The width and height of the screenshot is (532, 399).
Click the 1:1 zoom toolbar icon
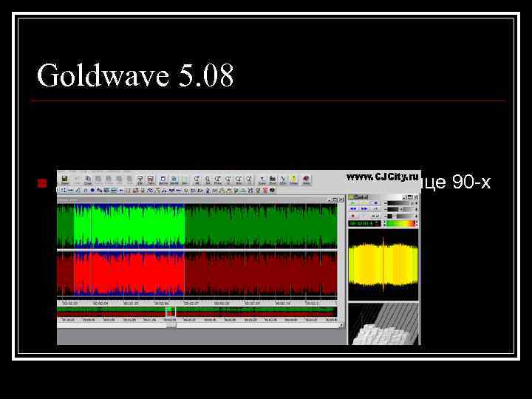point(250,180)
